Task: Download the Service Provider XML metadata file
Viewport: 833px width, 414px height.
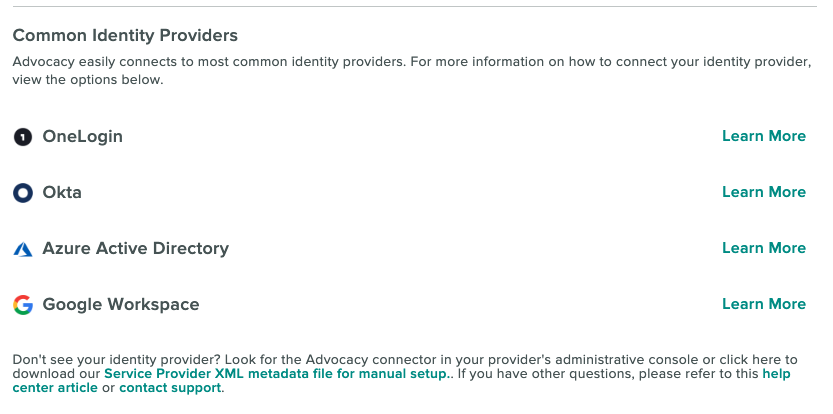Action: pos(277,374)
